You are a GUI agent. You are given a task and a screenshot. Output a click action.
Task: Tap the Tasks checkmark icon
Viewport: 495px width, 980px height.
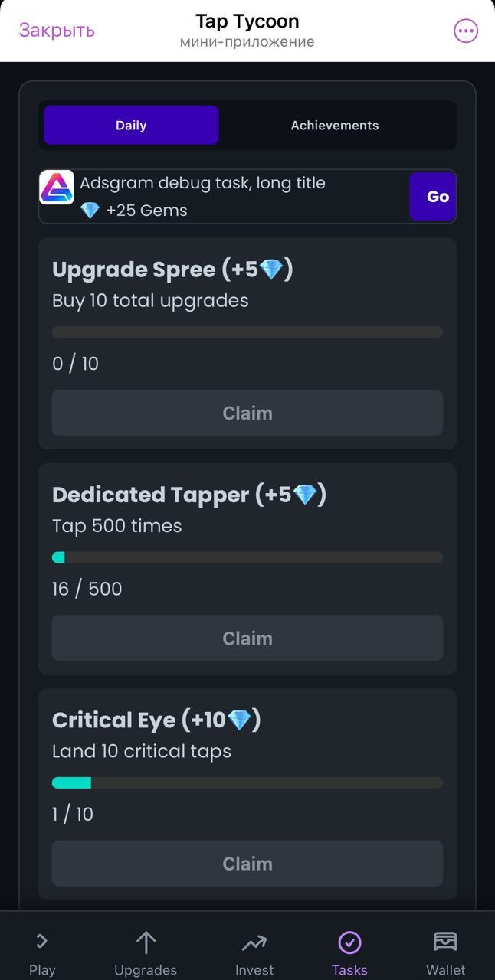click(349, 940)
